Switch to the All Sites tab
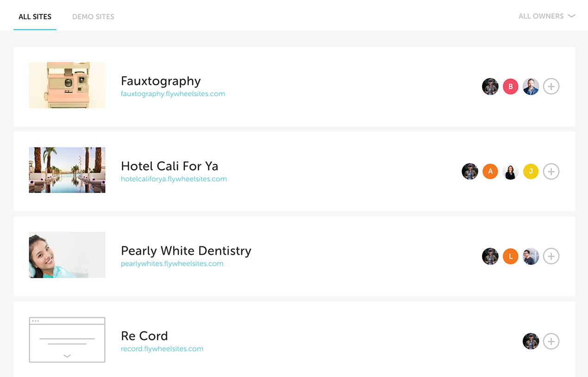 coord(35,17)
